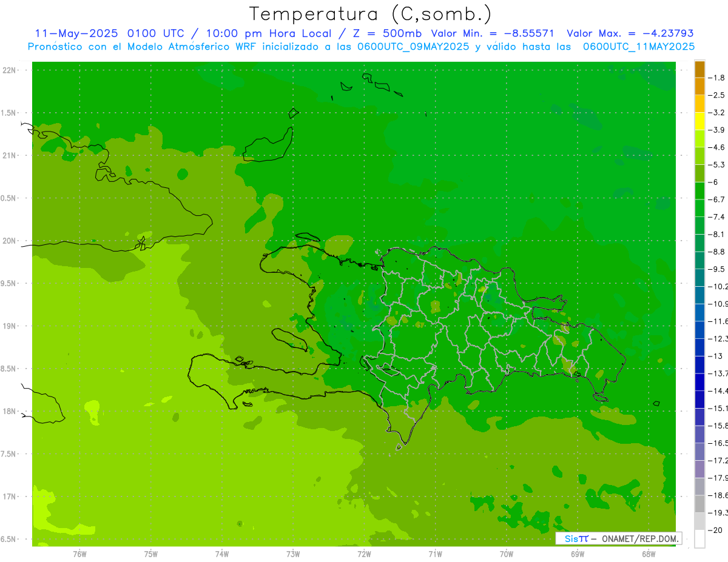Click the 76W longitude axis label

[x=79, y=554]
